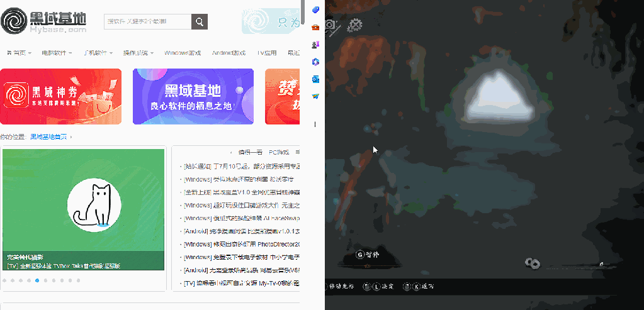The width and height of the screenshot is (644, 310).
Task: Open the PhotoDirector article link
Action: pos(242,245)
